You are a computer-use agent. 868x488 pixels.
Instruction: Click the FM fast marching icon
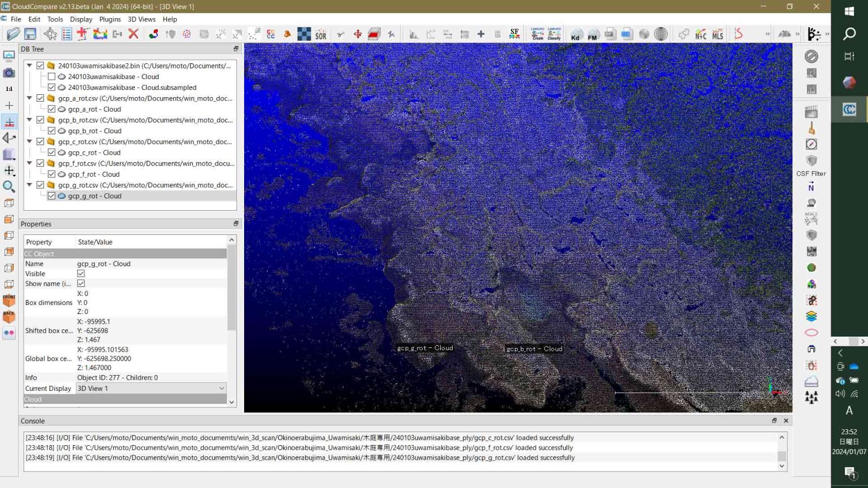(x=592, y=34)
